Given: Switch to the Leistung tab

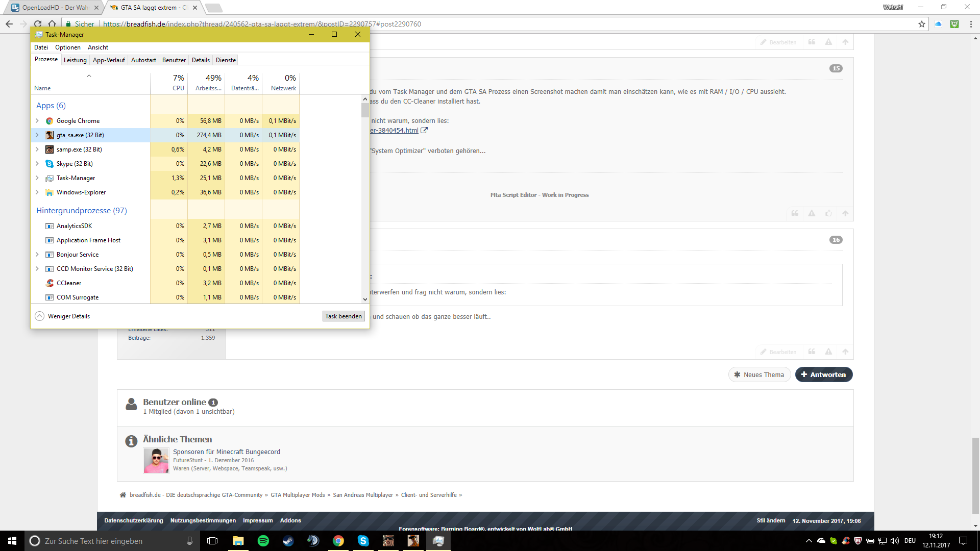Looking at the screenshot, I should 75,60.
